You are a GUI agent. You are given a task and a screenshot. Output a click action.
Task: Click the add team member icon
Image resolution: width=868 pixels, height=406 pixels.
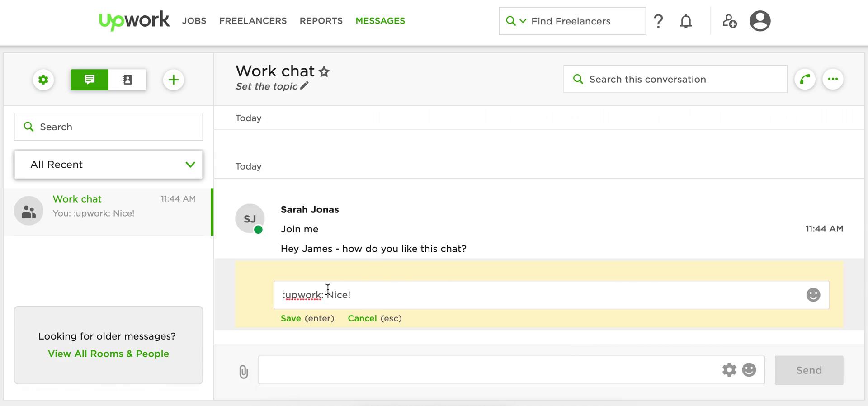[x=729, y=21]
